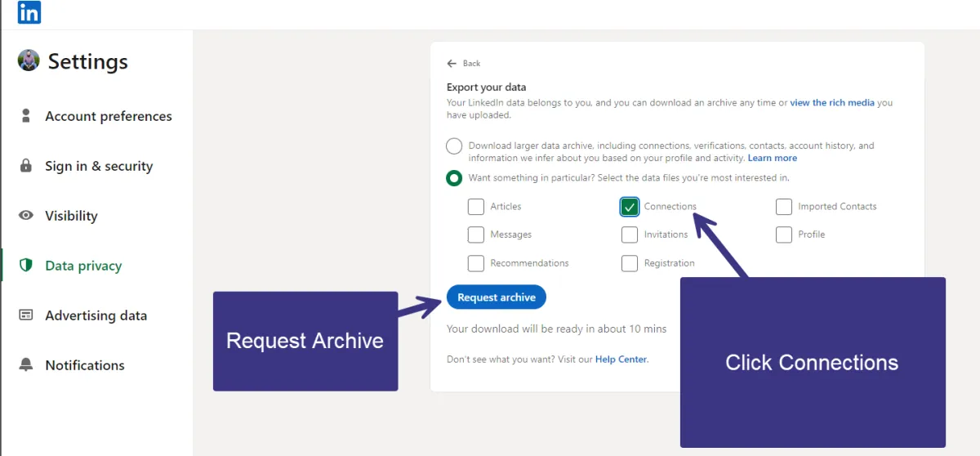Enable the Messages checkbox
Image resolution: width=980 pixels, height=456 pixels.
[x=476, y=235]
